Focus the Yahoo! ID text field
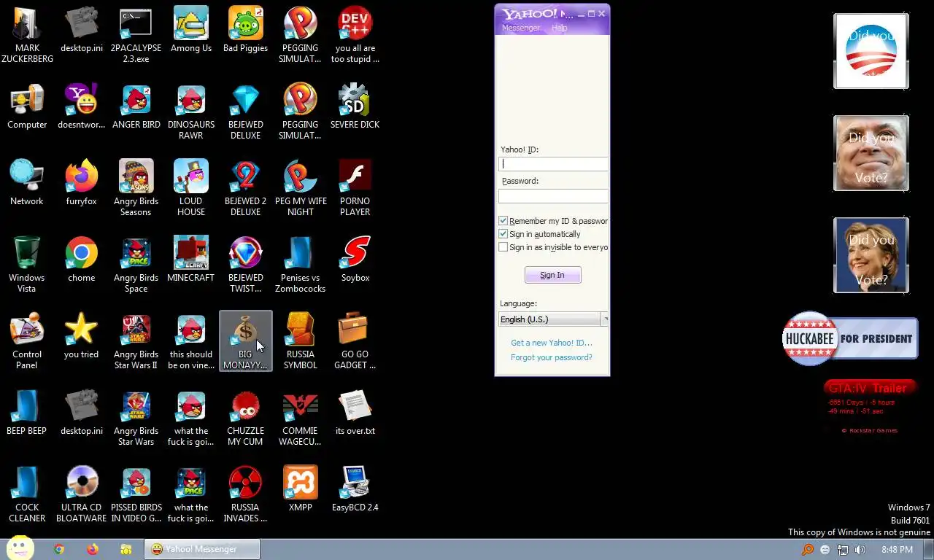934x560 pixels. (x=553, y=164)
